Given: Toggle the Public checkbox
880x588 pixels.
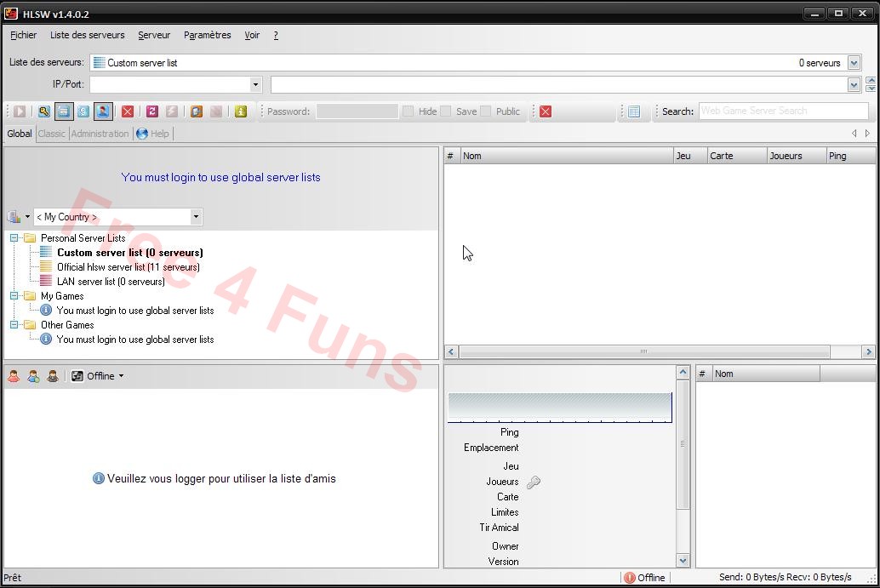Looking at the screenshot, I should (485, 111).
